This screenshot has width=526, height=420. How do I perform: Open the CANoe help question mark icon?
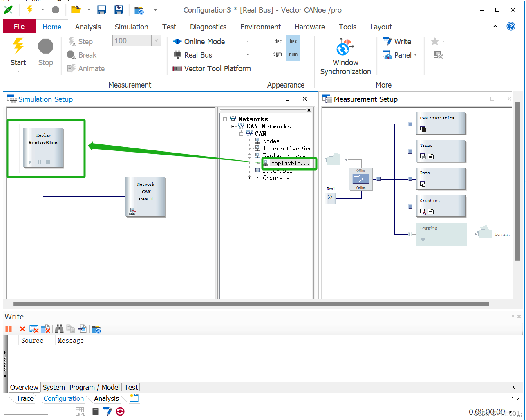click(511, 27)
